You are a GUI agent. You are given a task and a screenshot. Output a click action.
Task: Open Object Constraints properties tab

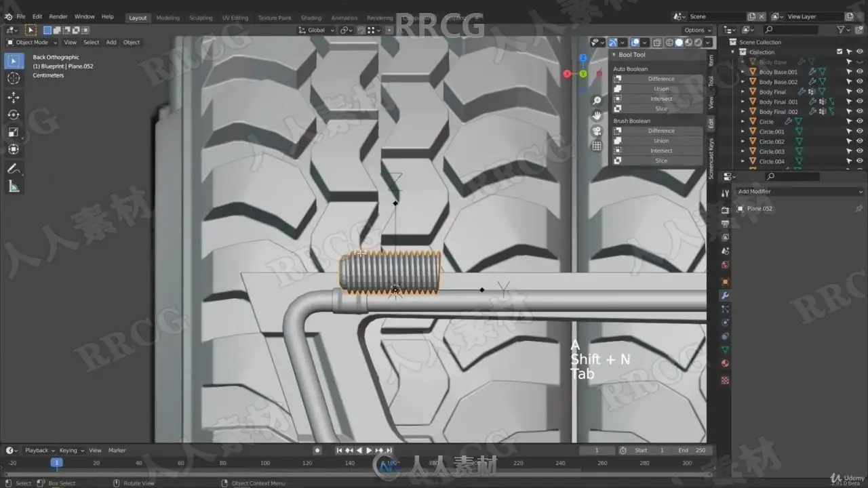(725, 336)
